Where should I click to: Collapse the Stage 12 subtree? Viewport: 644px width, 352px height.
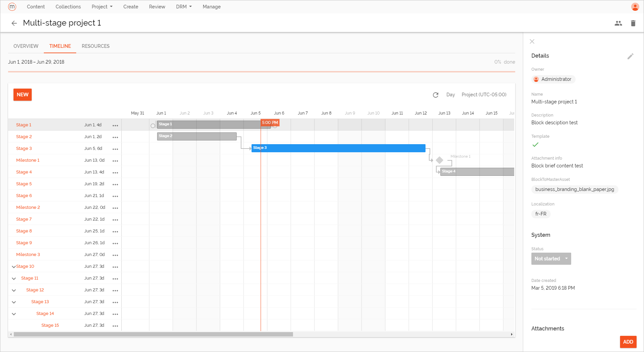(x=14, y=290)
